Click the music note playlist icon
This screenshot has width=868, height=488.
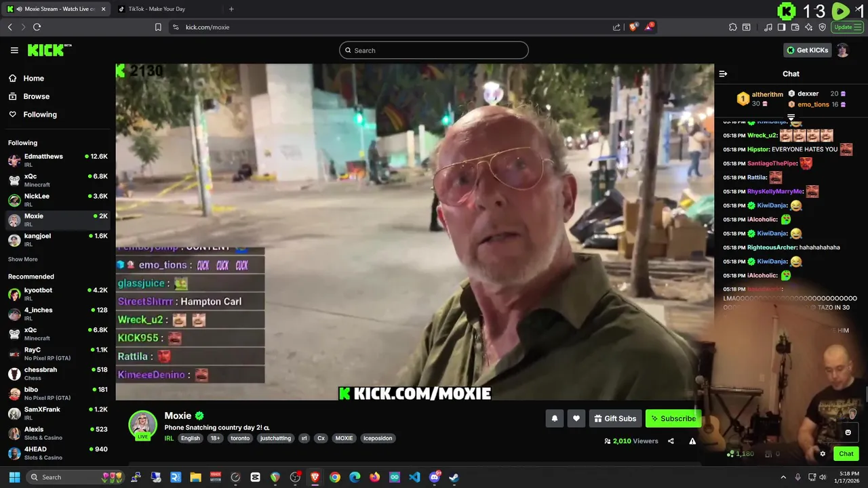click(768, 27)
